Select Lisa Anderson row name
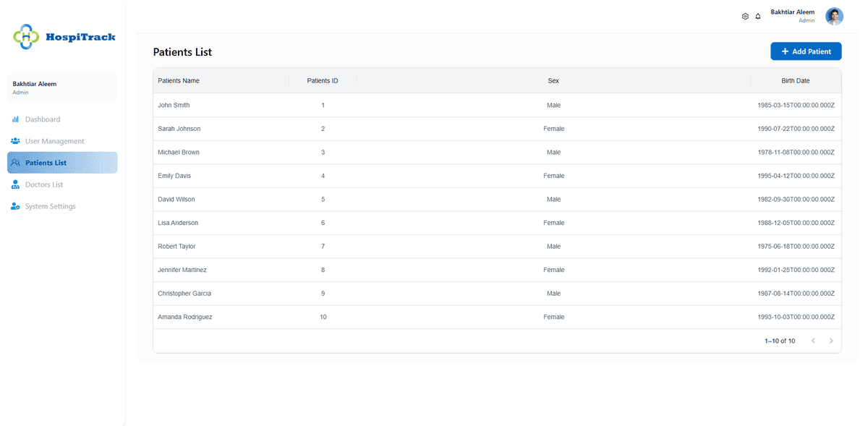Screen dimensions: 868x426 coord(178,223)
